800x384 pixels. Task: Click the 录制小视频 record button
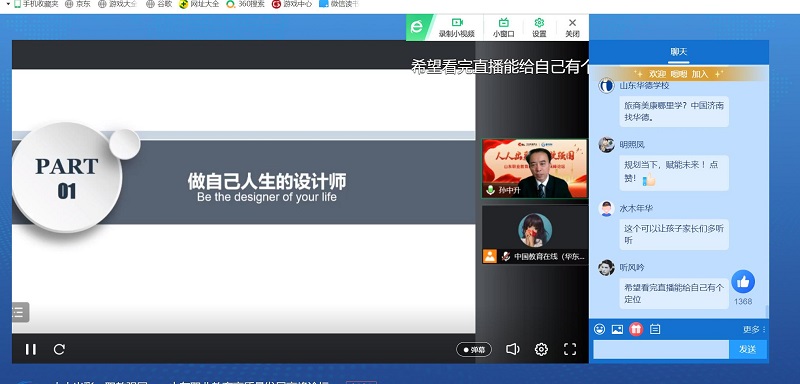click(457, 28)
